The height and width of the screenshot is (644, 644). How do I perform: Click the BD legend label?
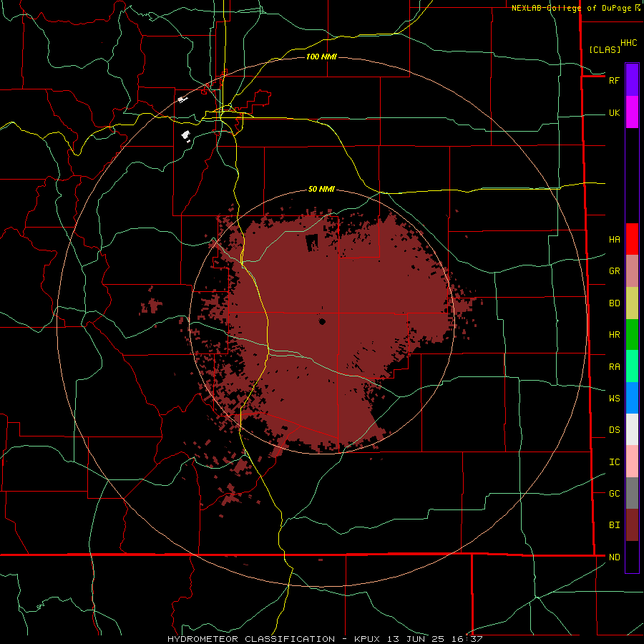614,303
